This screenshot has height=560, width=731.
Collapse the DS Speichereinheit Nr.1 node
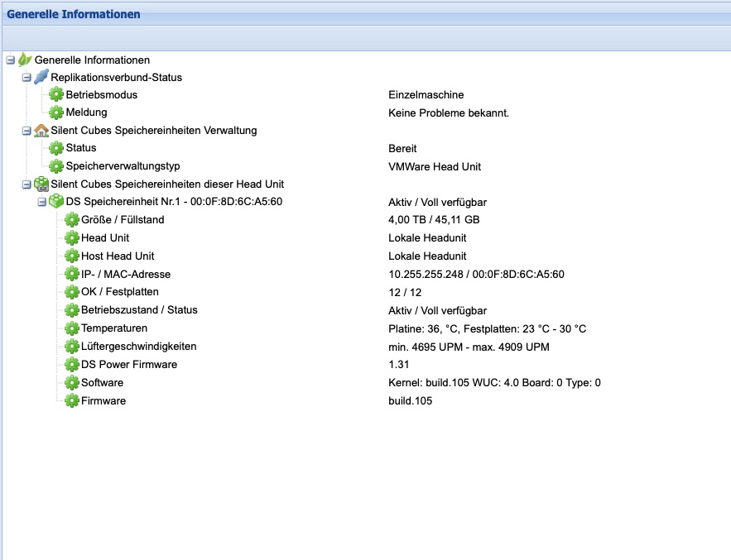coord(41,202)
